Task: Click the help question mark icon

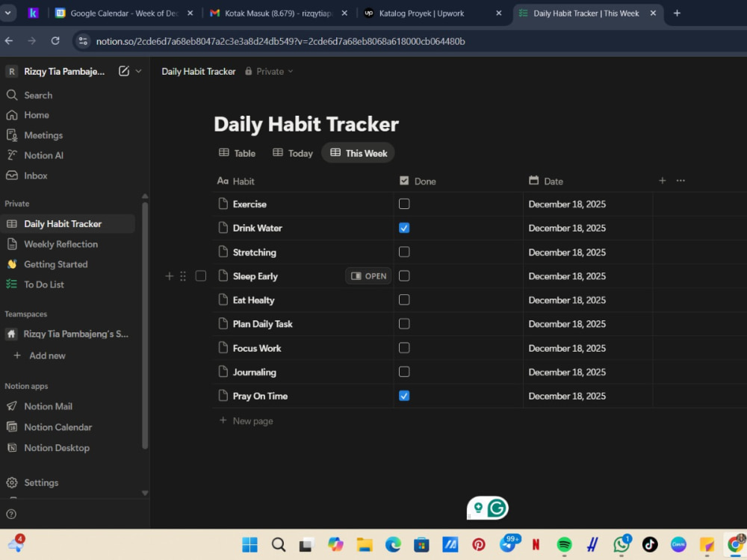Action: coord(11,514)
